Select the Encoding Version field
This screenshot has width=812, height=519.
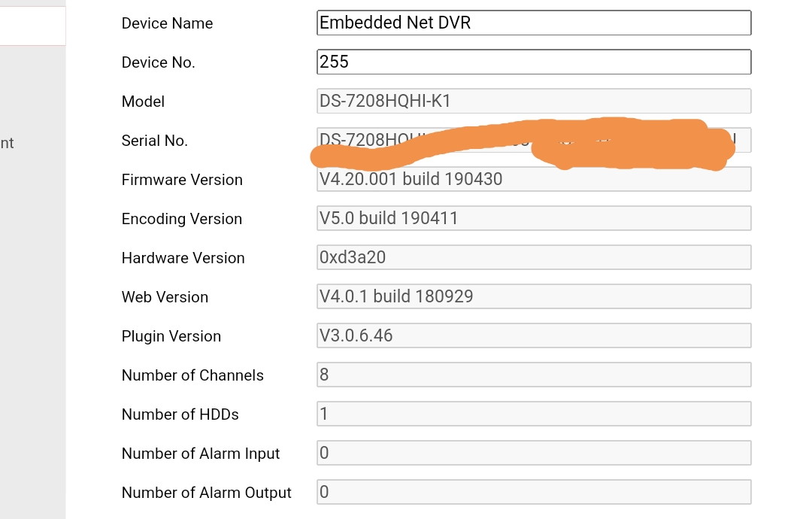[534, 218]
